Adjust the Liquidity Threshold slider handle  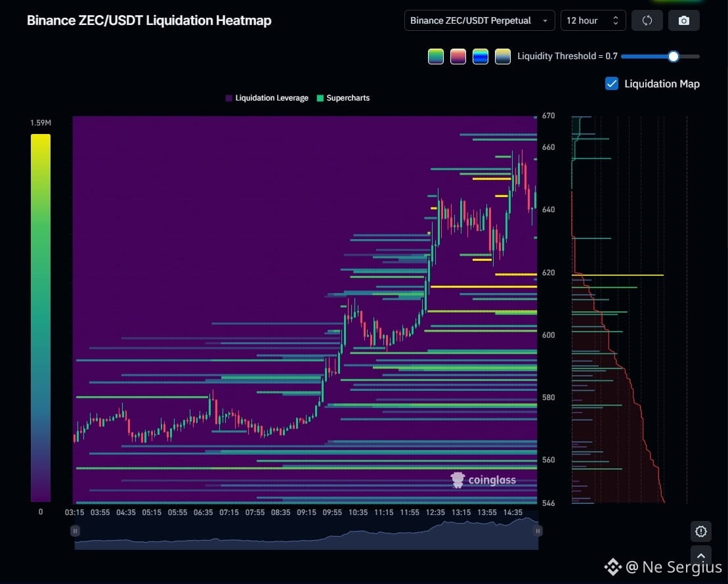[674, 56]
